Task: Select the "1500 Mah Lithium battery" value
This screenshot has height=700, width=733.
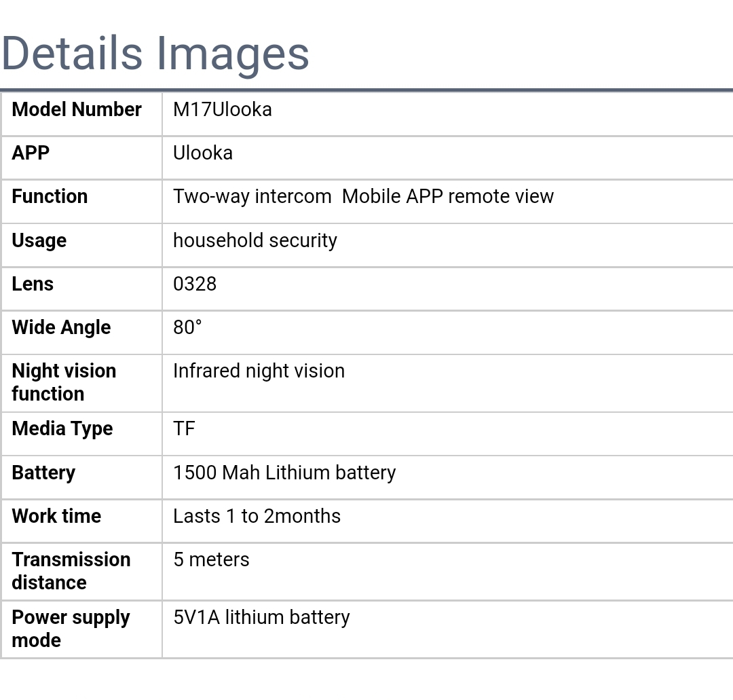Action: (284, 473)
